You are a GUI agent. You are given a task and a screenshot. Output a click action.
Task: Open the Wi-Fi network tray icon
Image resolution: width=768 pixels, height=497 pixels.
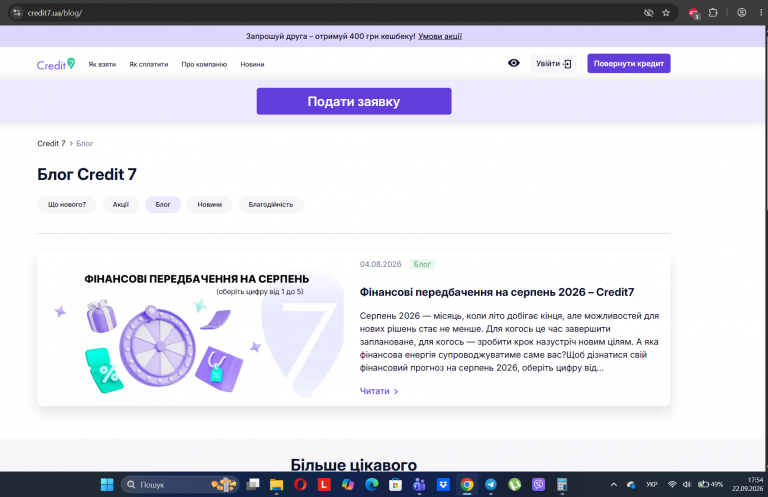coord(672,484)
